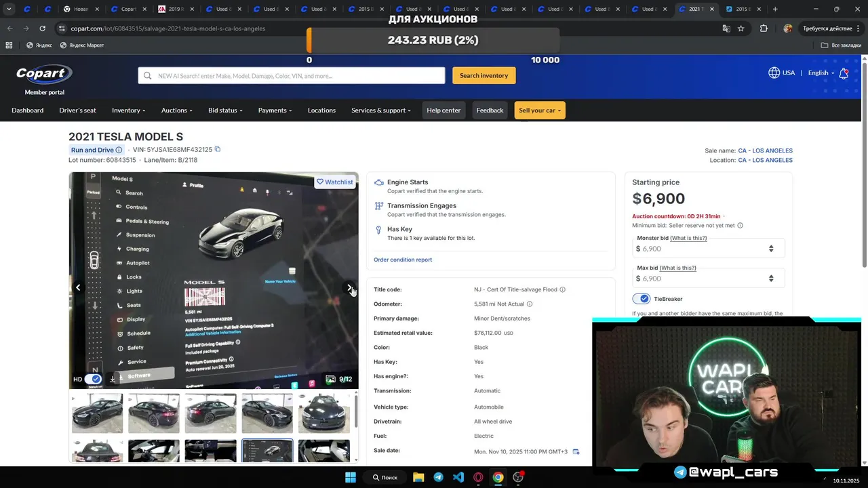Viewport: 868px width, 488px height.
Task: Show the next gallery photo arrow
Action: 349,287
